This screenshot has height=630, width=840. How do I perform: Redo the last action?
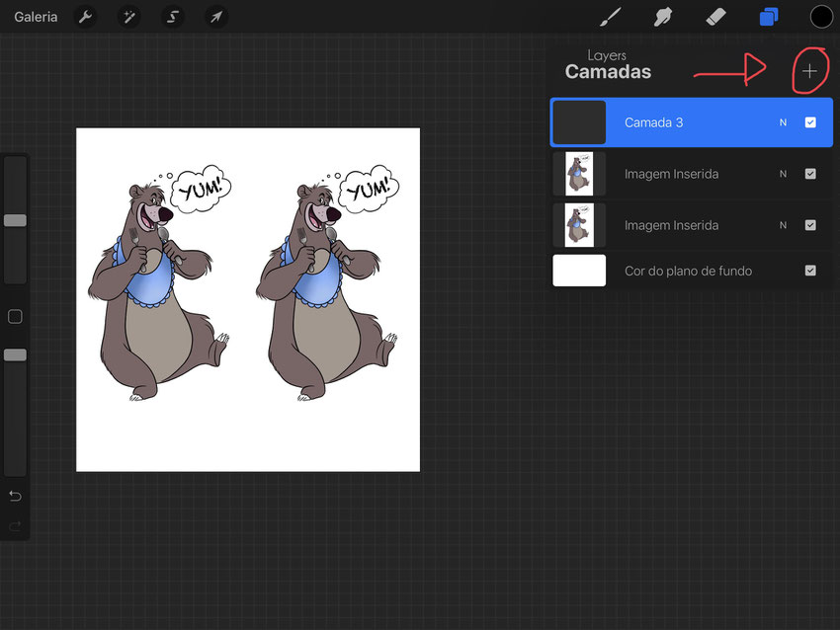(x=15, y=526)
